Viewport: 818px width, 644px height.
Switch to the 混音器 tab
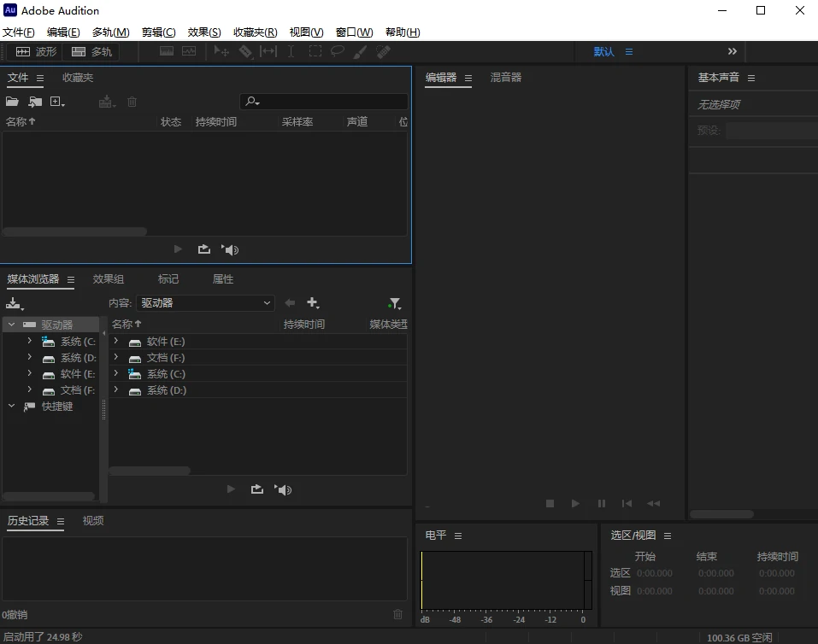505,78
